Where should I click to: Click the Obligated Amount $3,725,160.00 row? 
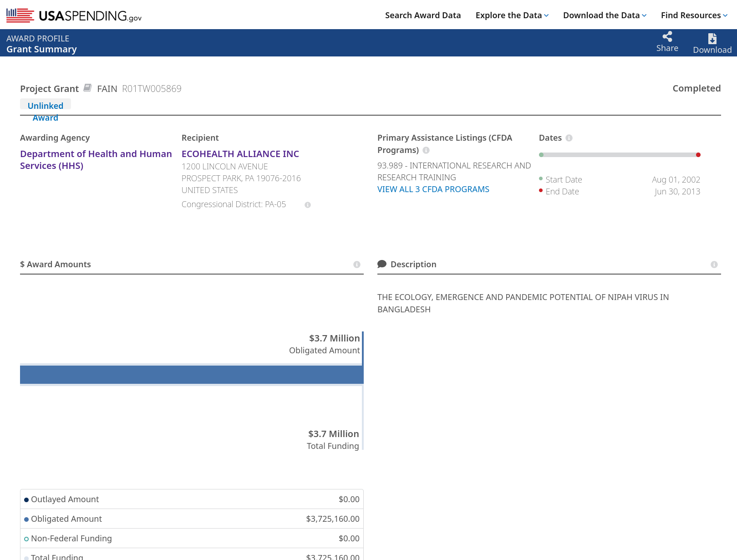(x=192, y=519)
